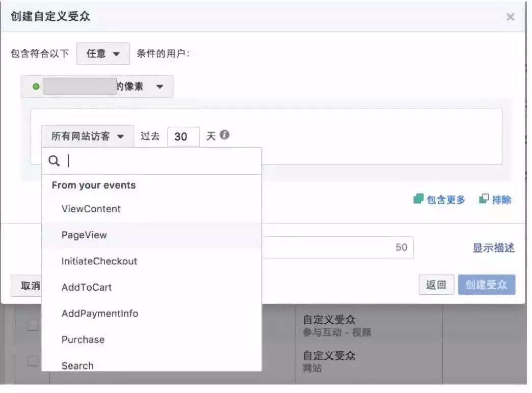The height and width of the screenshot is (393, 532).
Task: Pick AddToCart from the events list
Action: (87, 287)
